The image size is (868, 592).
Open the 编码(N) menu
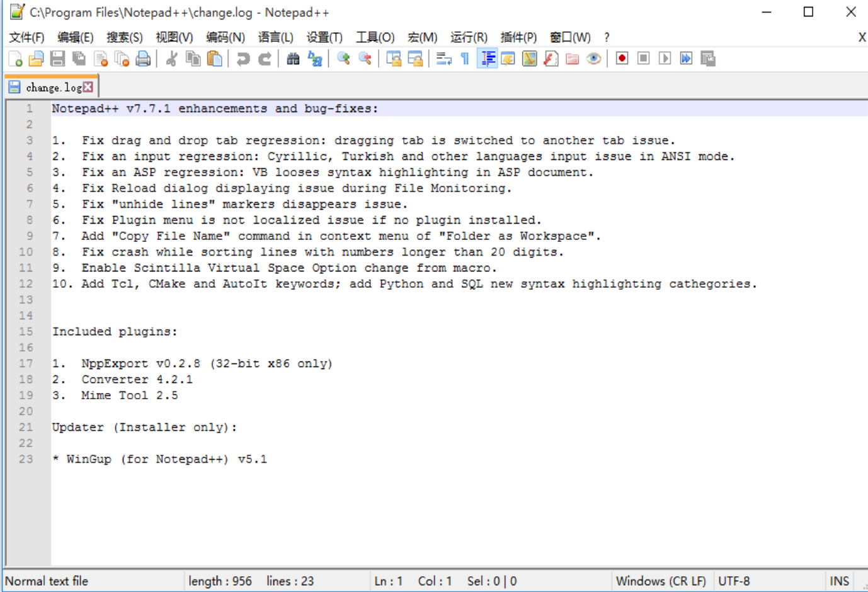click(x=226, y=38)
